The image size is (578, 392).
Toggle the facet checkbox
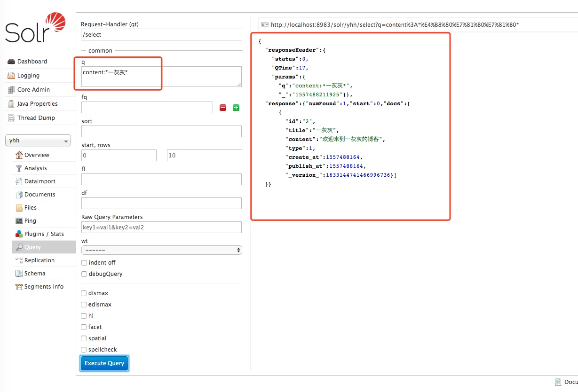[x=84, y=327]
